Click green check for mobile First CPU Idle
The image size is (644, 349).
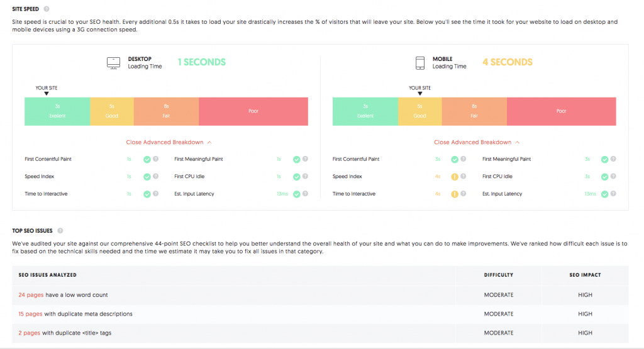[604, 177]
